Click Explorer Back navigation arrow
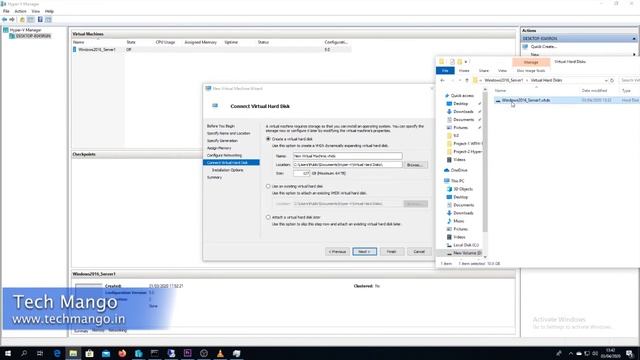The image size is (640, 360). coord(442,80)
